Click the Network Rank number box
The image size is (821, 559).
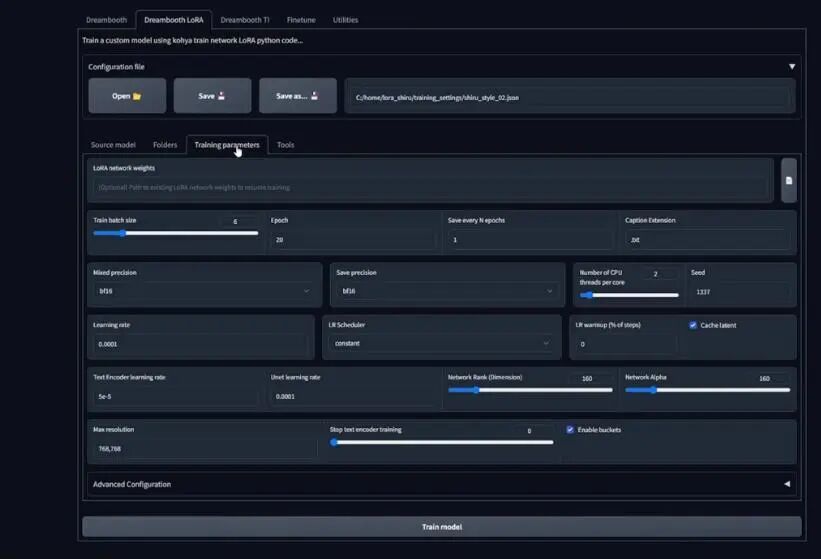592,378
